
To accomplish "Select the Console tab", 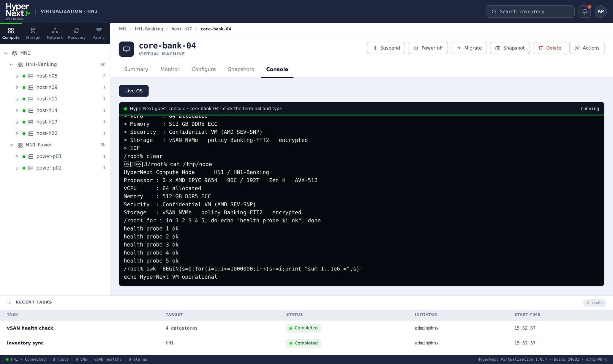I will 277,69.
